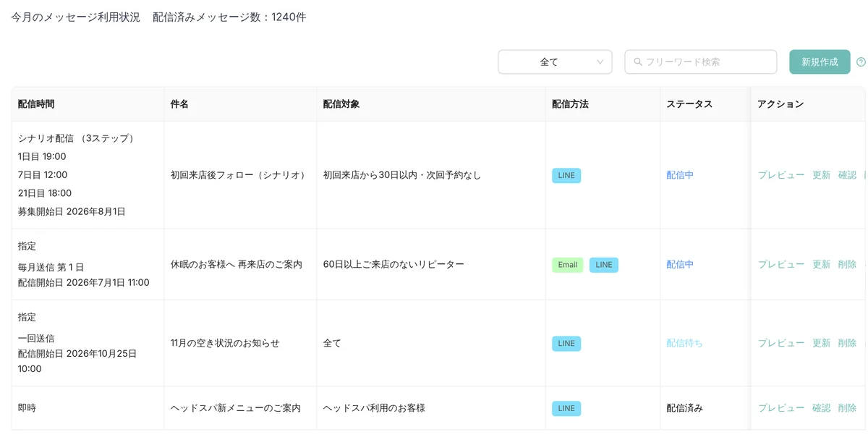Click 配信中 status of 初回来店後フォロー
Image resolution: width=868 pixels, height=440 pixels.
coord(680,175)
